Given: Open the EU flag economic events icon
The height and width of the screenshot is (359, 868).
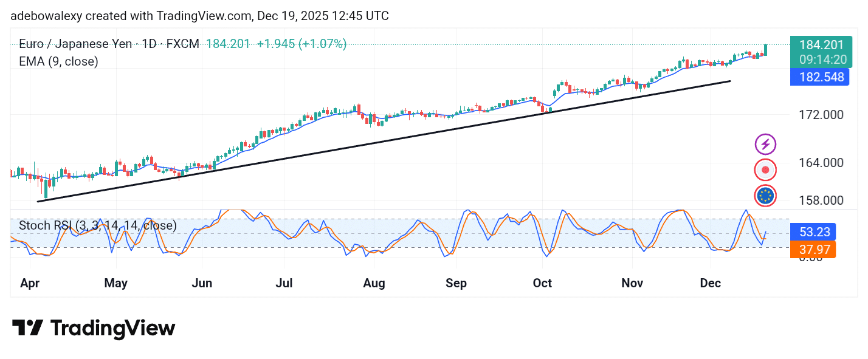Looking at the screenshot, I should (765, 195).
